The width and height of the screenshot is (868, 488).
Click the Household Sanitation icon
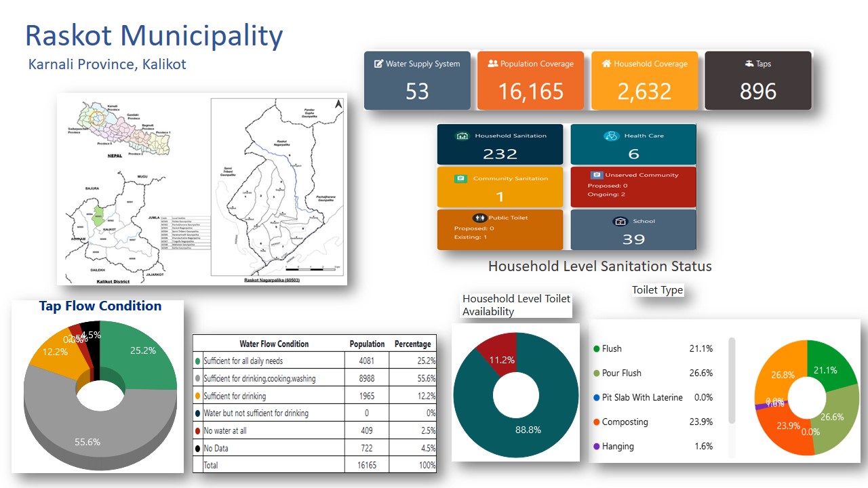(463, 136)
